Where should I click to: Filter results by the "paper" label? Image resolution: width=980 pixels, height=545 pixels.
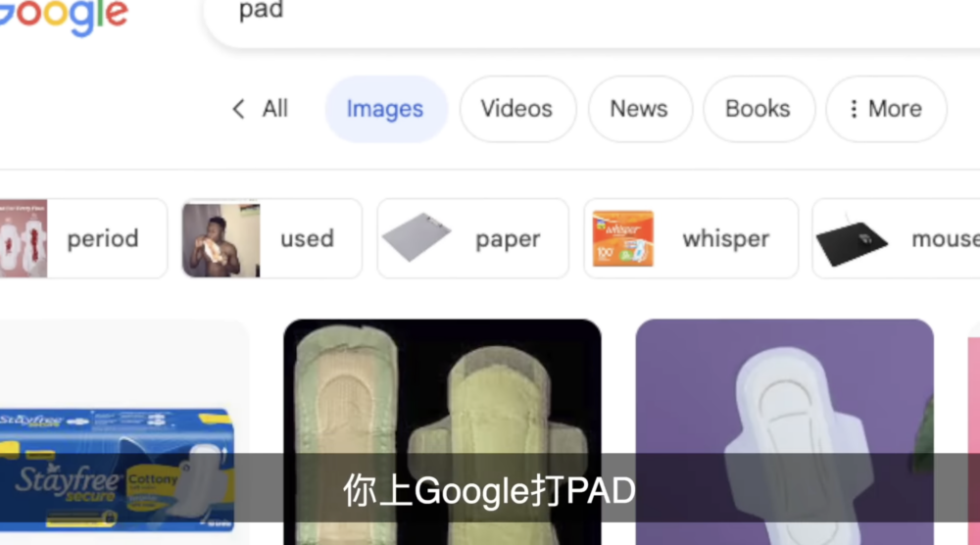click(508, 238)
